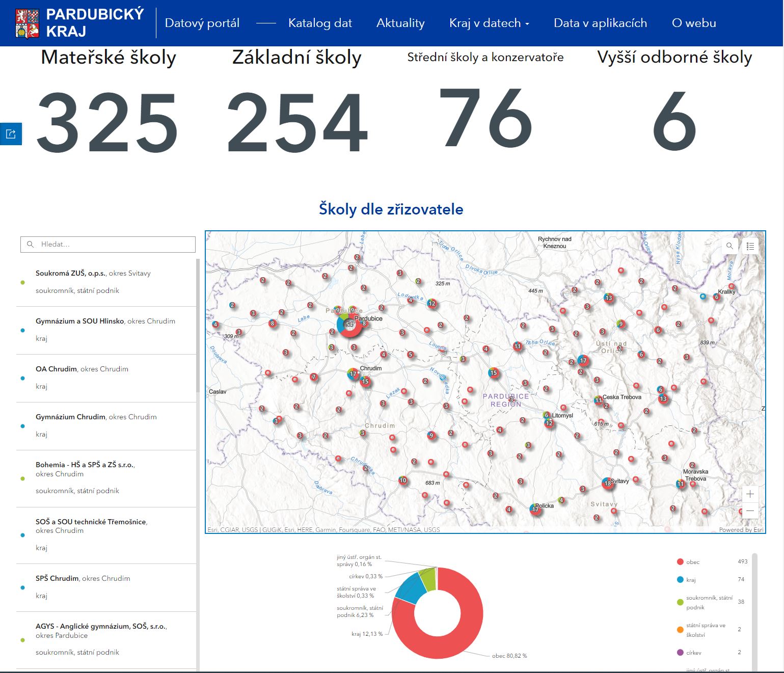Open the Katalog dat menu item
Viewport: 784px width, 673px height.
point(320,23)
